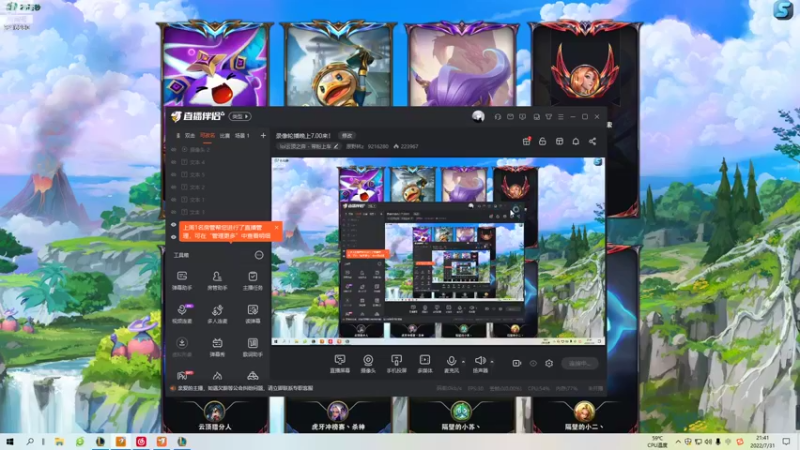Toggle the preview eye icon next to the settings gear
This screenshot has width=800, height=450.
coord(533,363)
